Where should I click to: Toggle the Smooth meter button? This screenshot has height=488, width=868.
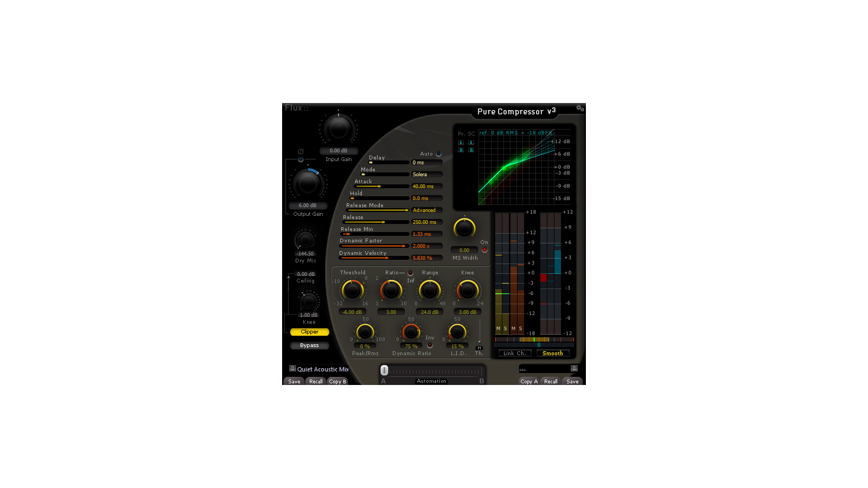553,354
